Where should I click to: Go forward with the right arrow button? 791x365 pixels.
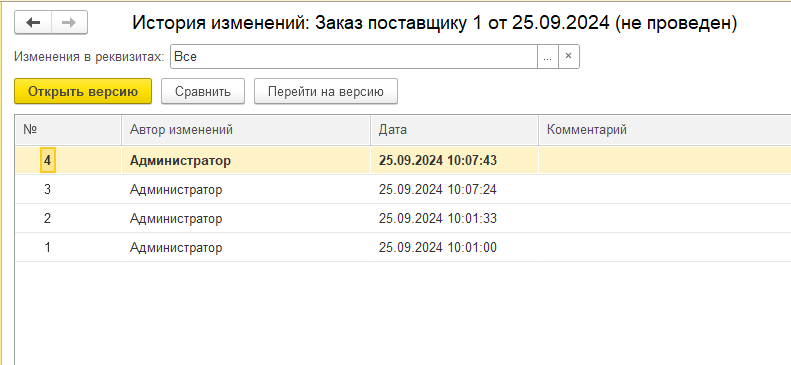point(69,23)
